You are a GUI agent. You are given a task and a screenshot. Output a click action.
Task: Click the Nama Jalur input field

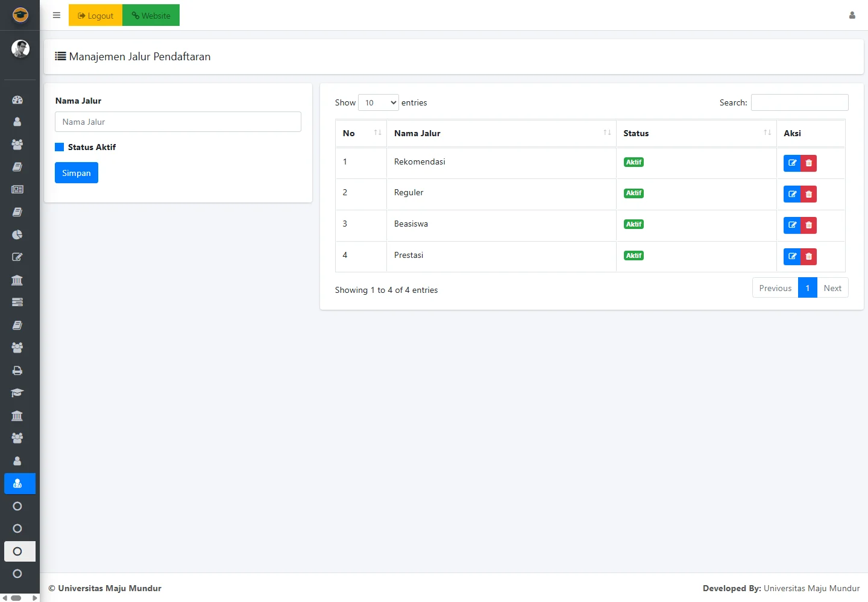pyautogui.click(x=178, y=122)
